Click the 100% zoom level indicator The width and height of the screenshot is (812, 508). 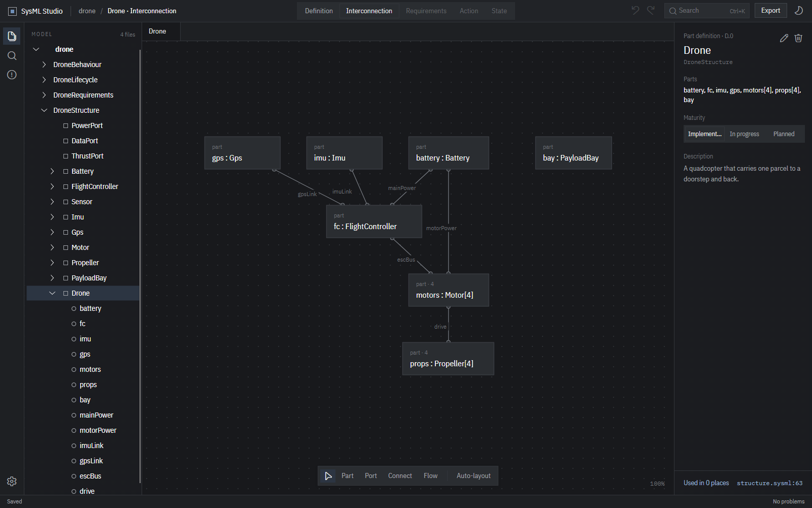pos(657,484)
